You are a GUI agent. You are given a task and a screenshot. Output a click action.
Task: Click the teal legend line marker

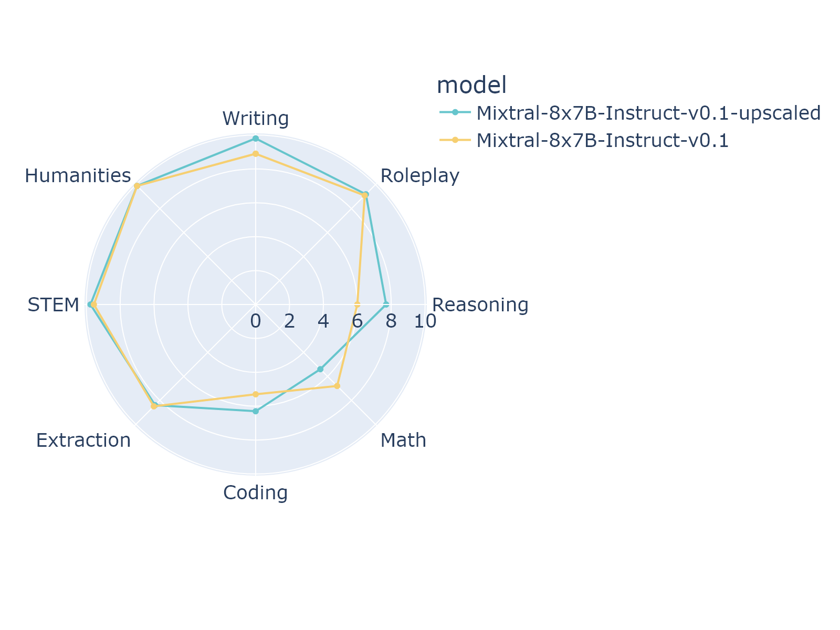[455, 112]
